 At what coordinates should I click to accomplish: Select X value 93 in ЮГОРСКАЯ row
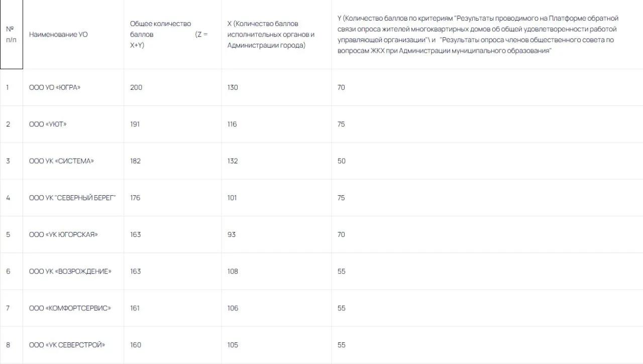point(232,234)
